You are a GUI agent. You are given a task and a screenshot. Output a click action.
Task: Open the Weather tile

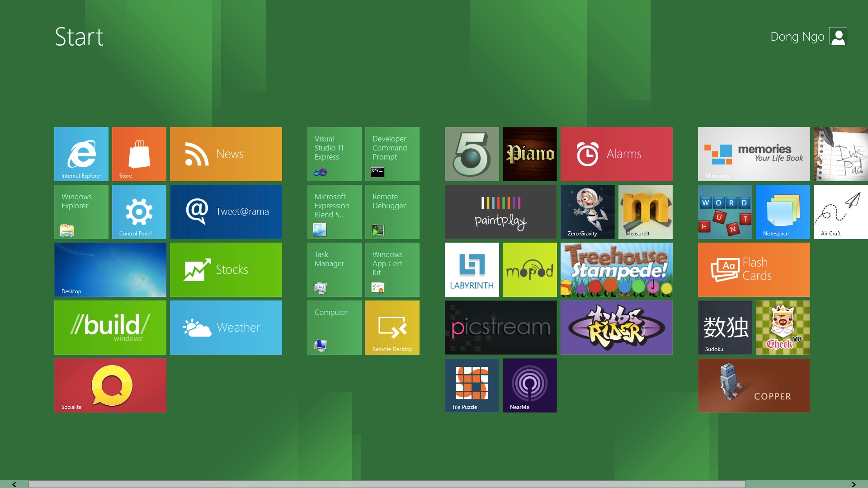coord(226,328)
